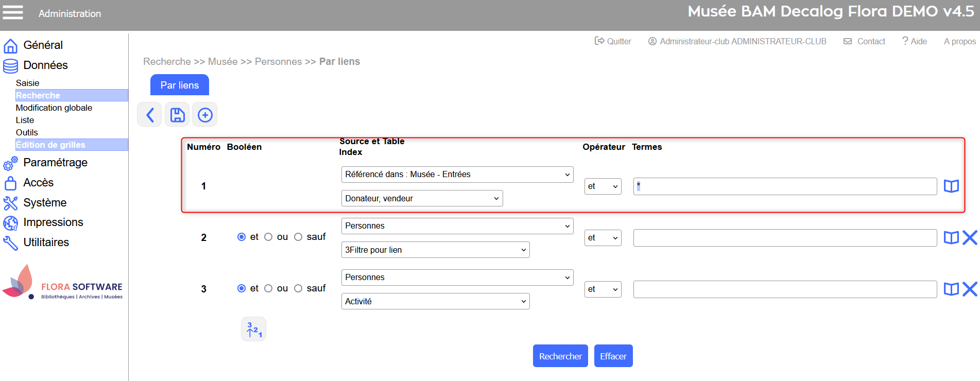
Task: Open the Paramétrage menu section
Action: [55, 163]
